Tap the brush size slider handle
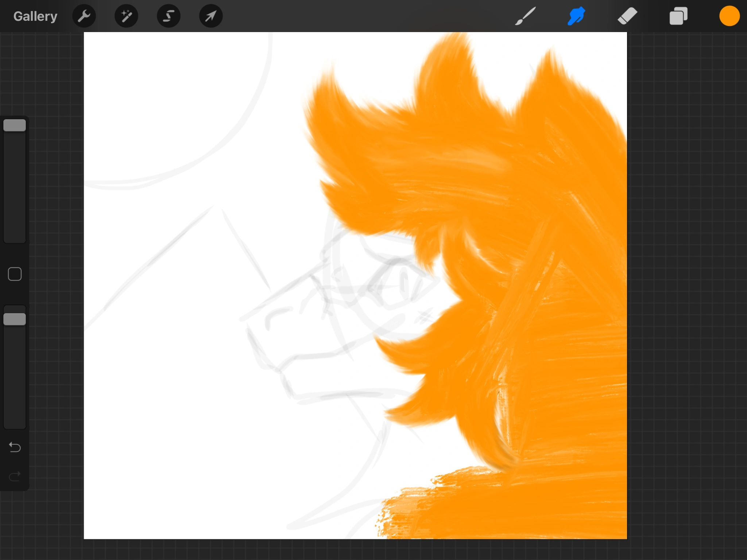The width and height of the screenshot is (747, 560). 15,125
